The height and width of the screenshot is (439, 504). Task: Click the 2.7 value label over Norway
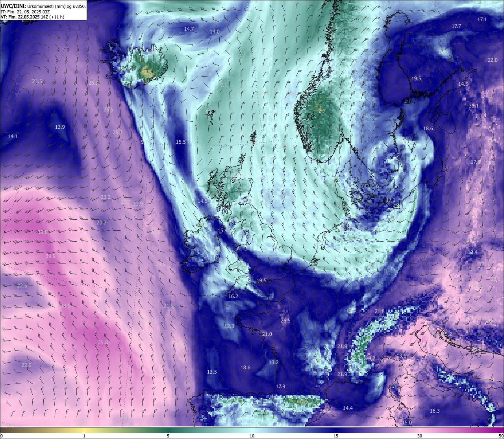tap(322, 111)
